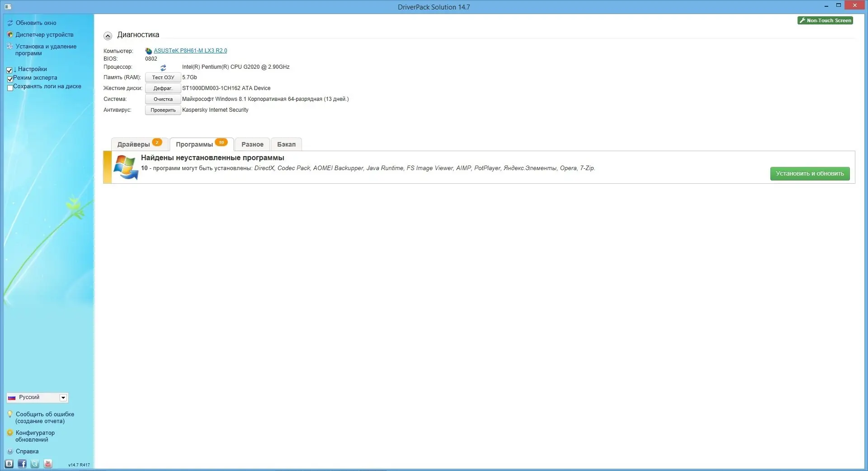Screen dimensions: 868x471
Task: Switch to the Драйверы tab
Action: [x=140, y=144]
